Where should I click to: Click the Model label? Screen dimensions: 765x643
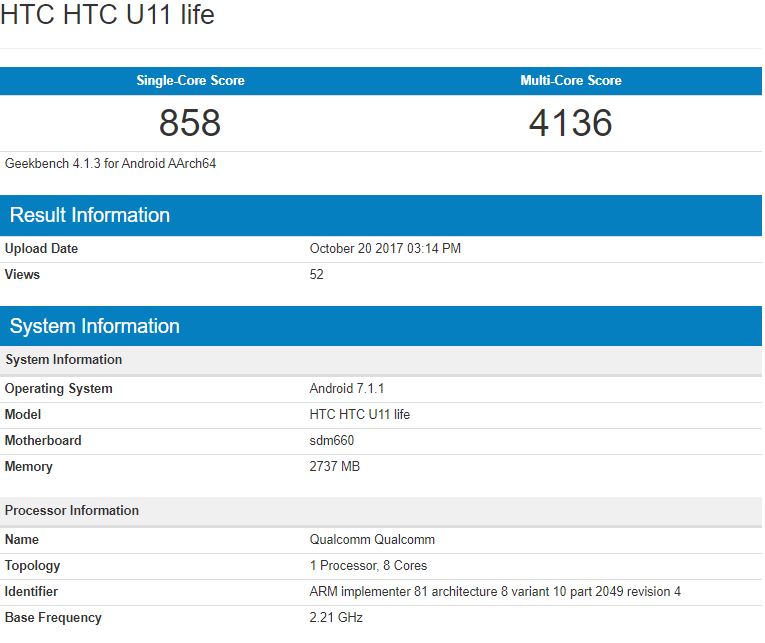tap(23, 415)
